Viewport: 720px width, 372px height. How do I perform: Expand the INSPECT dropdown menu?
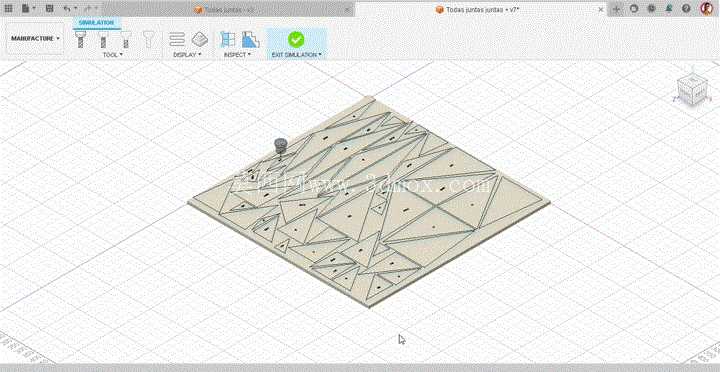click(237, 55)
